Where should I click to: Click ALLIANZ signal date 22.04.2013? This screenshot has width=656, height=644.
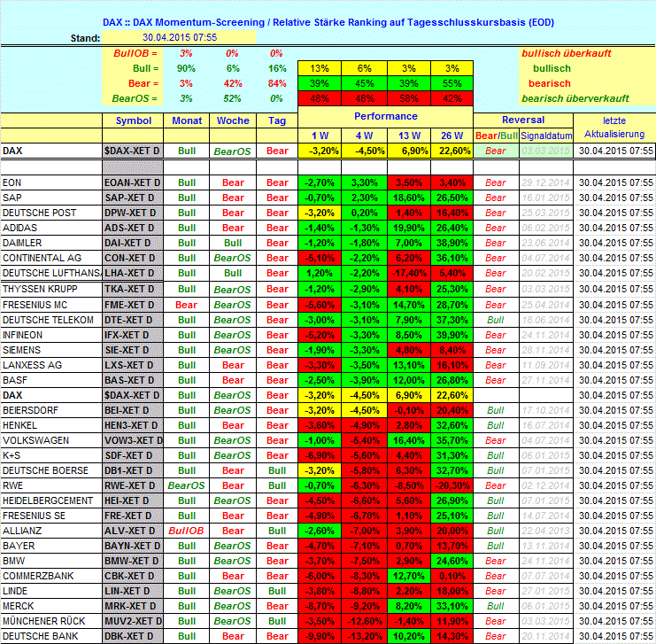coord(546,531)
